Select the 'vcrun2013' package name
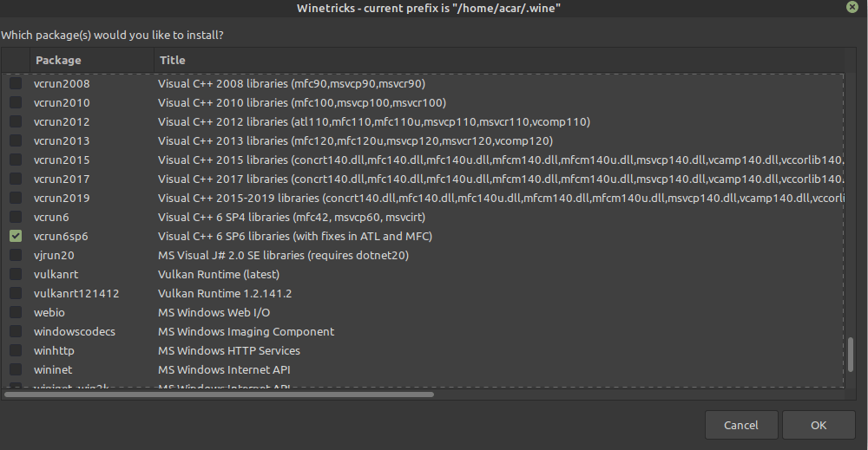This screenshot has width=868, height=450. point(62,141)
